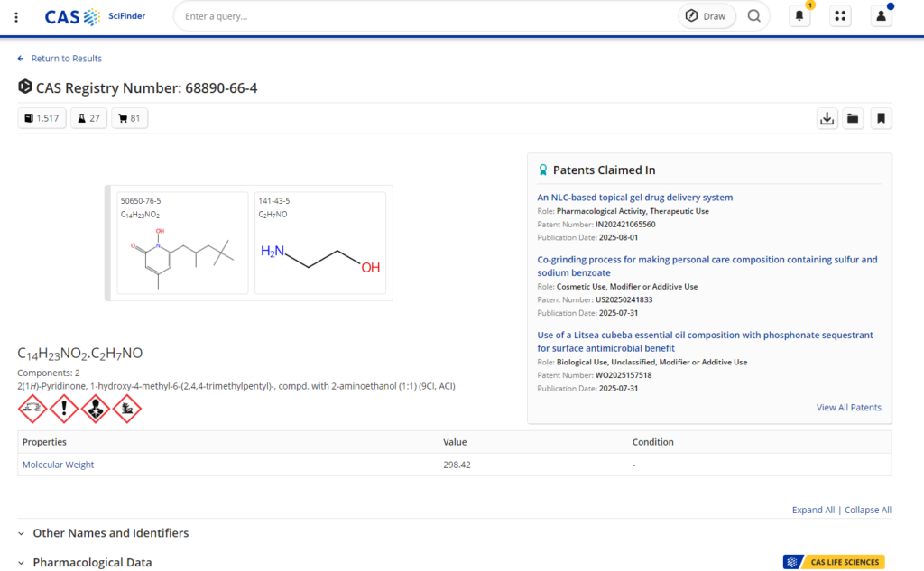Click the search magnifier icon
The height and width of the screenshot is (571, 924).
753,16
